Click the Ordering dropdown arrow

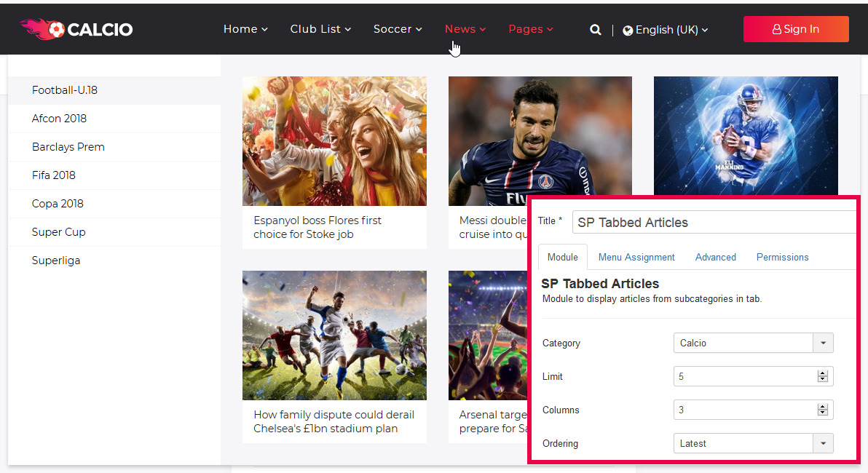click(823, 443)
